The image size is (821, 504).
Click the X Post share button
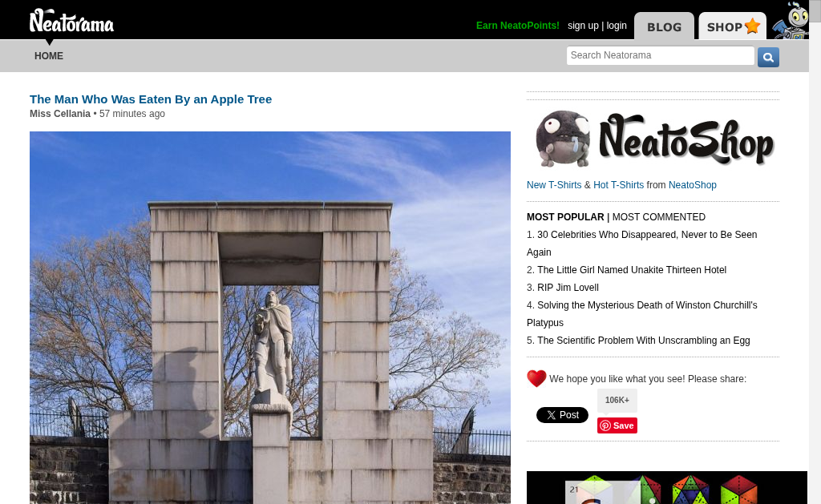(x=562, y=415)
